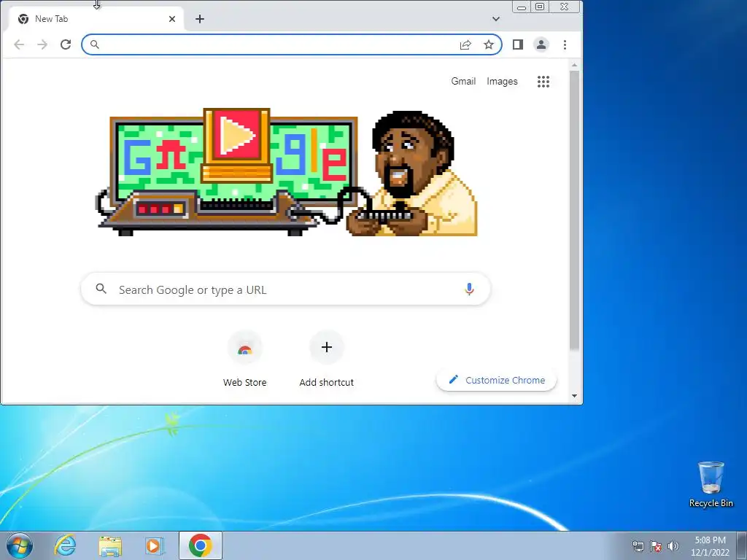Open the Web Store shortcut
This screenshot has height=560, width=747.
[245, 359]
